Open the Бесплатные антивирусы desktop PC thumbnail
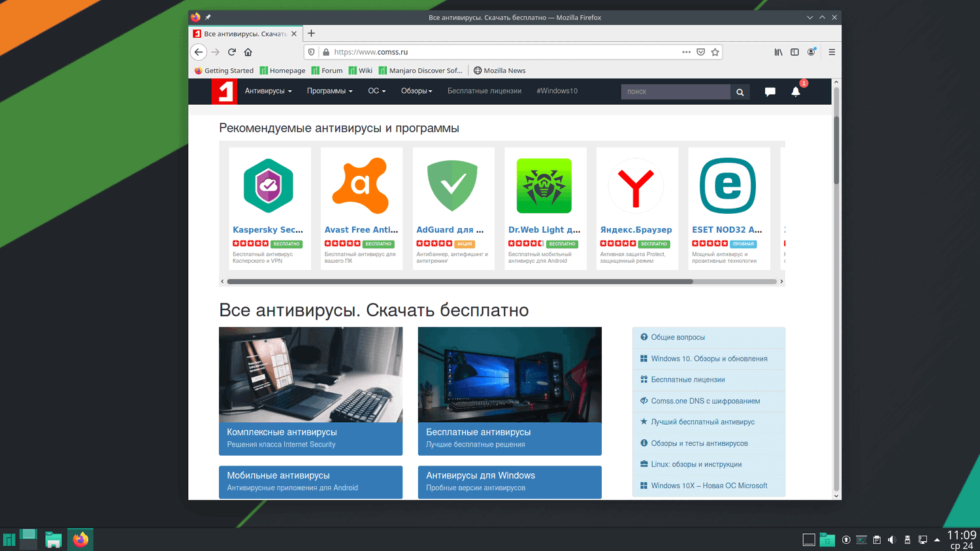The image size is (980, 551). pos(510,375)
